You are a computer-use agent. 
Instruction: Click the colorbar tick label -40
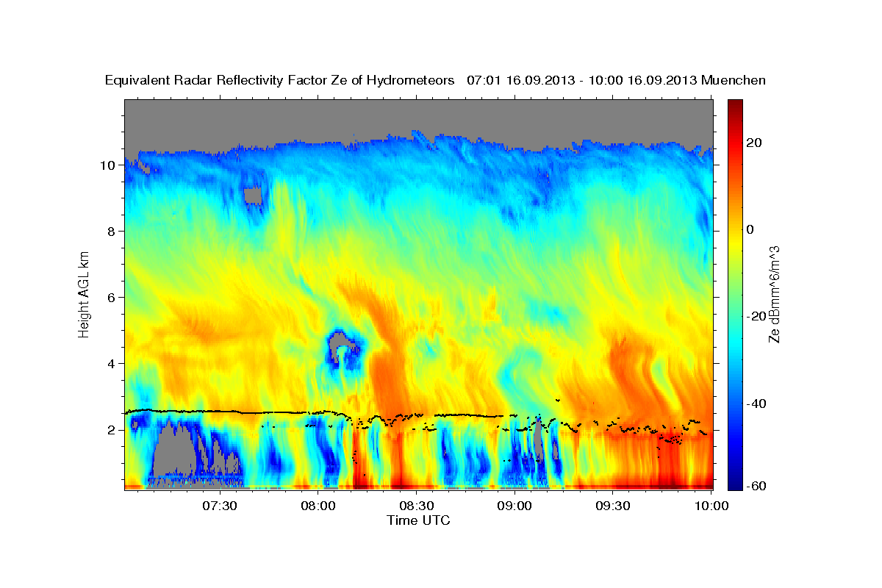click(x=756, y=403)
